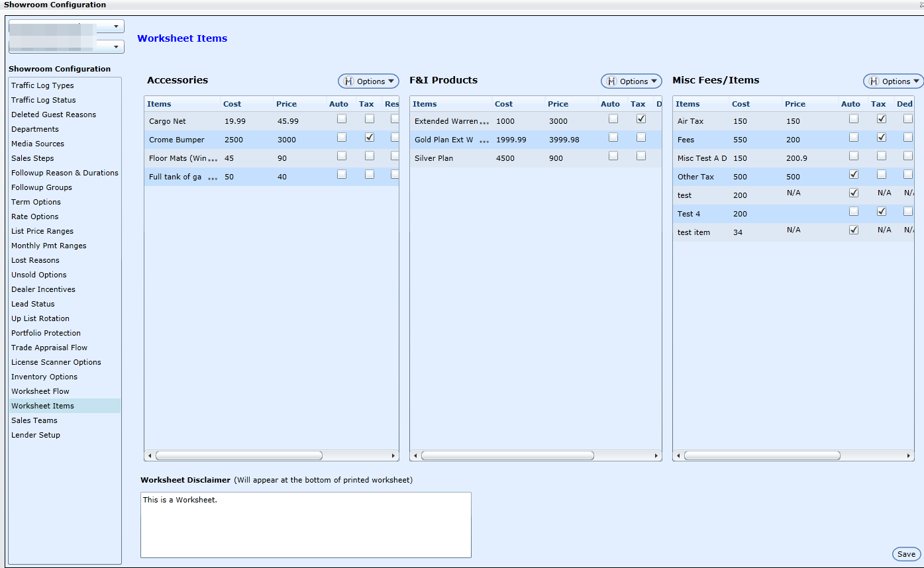Screen dimensions: 924x568
Task: Click left scroll arrow in Accessories panel
Action: 150,455
